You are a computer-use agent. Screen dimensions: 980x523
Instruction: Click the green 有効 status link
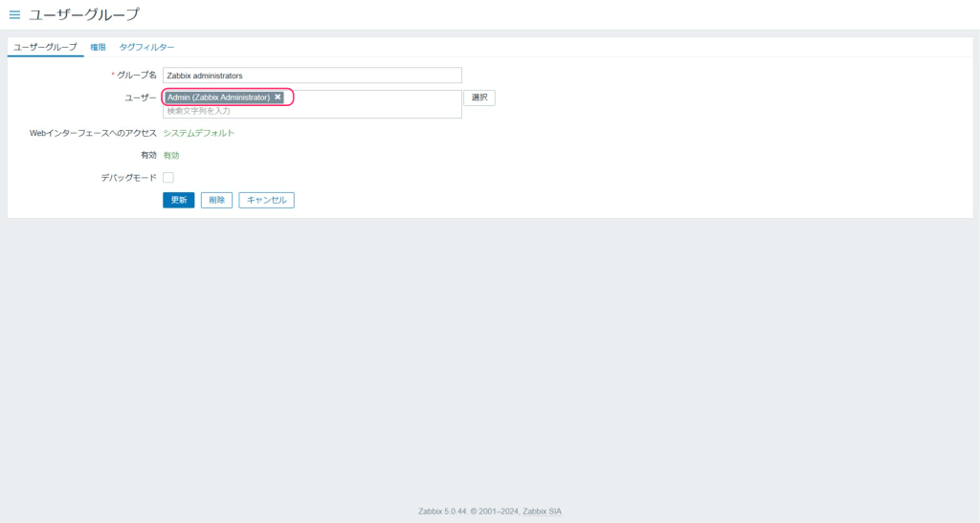[171, 155]
